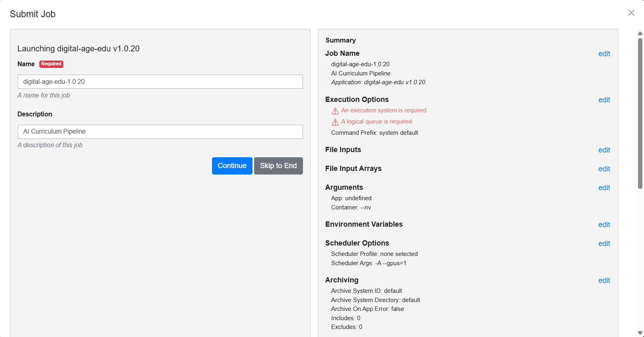Click 'AI Curriculum Pipeline' in summary
The height and width of the screenshot is (337, 644).
click(x=361, y=73)
